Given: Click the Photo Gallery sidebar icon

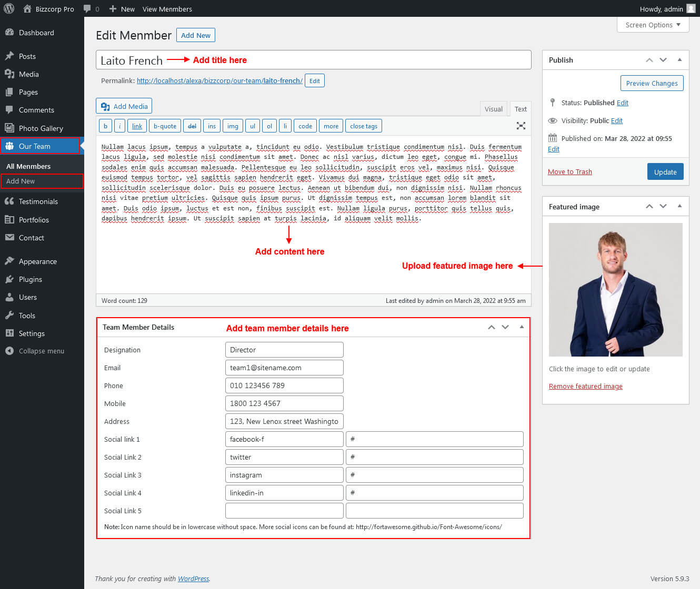Looking at the screenshot, I should 9,128.
